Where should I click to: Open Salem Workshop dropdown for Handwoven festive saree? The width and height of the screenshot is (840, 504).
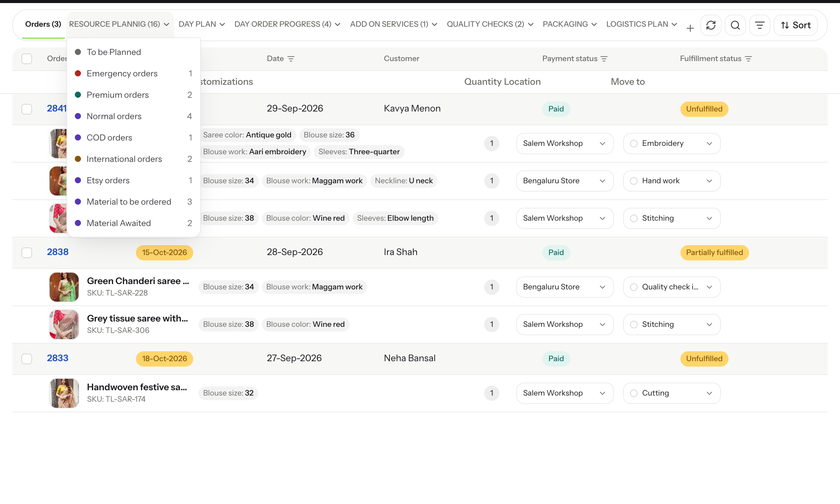click(x=565, y=393)
